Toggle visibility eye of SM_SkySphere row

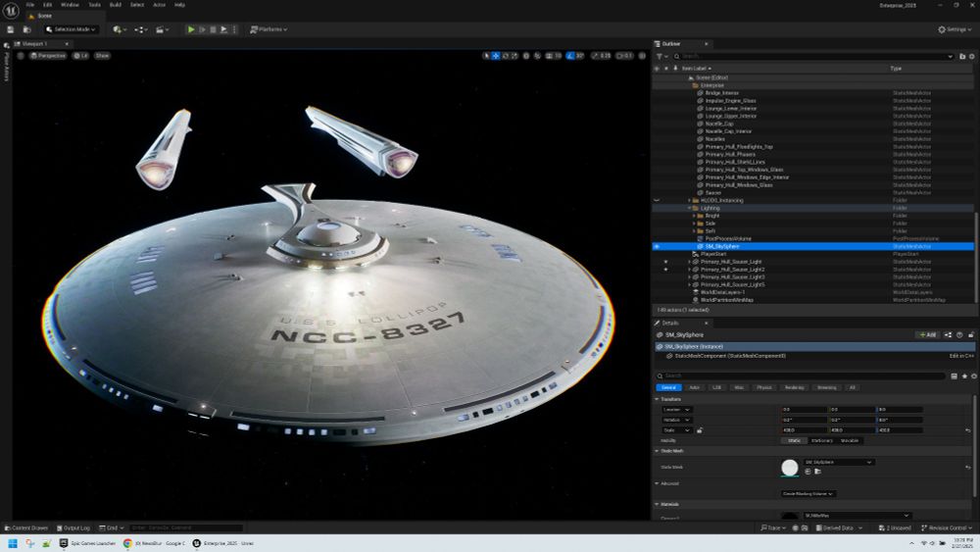[x=657, y=246]
